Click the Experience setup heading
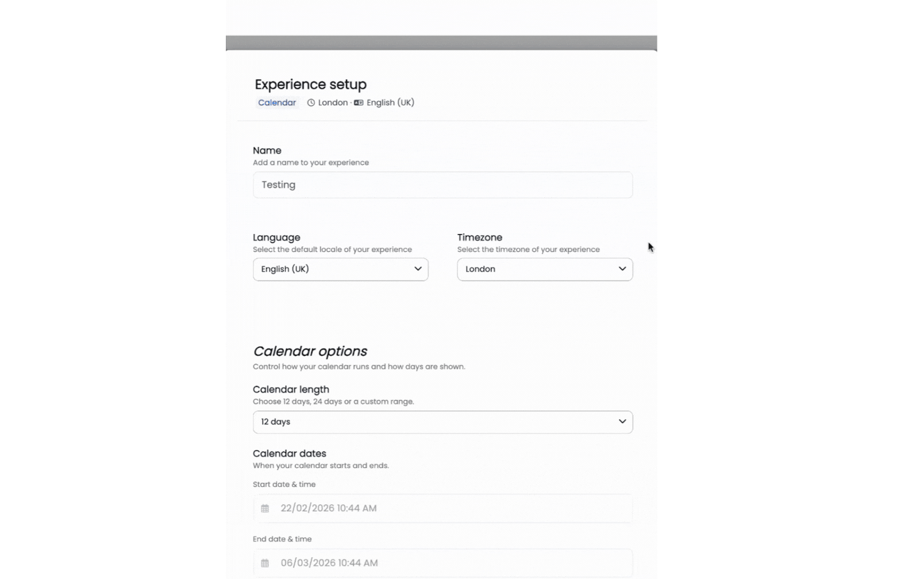Image resolution: width=924 pixels, height=579 pixels. (310, 85)
